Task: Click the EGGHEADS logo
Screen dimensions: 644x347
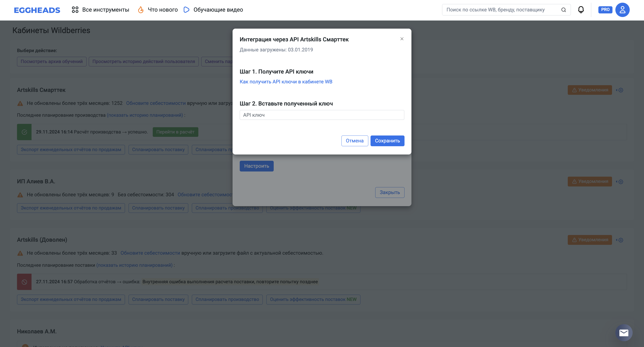Action: [x=37, y=10]
